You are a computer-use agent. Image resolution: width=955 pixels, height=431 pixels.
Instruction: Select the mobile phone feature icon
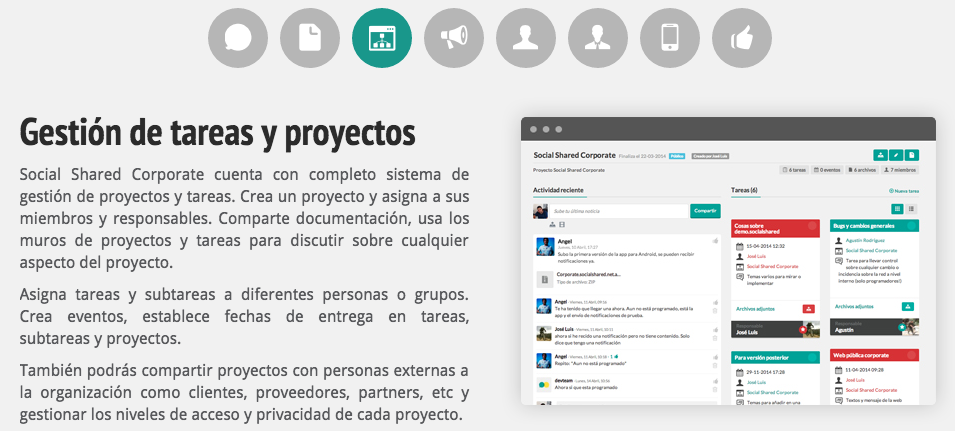[670, 38]
